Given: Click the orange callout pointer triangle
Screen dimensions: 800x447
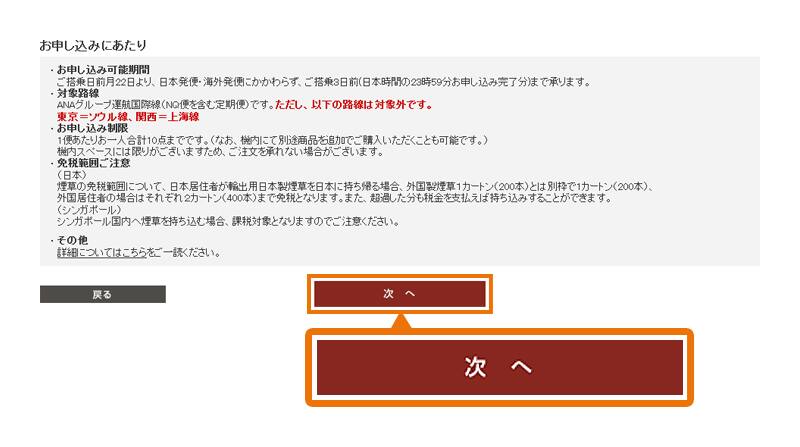Looking at the screenshot, I should pyautogui.click(x=402, y=321).
